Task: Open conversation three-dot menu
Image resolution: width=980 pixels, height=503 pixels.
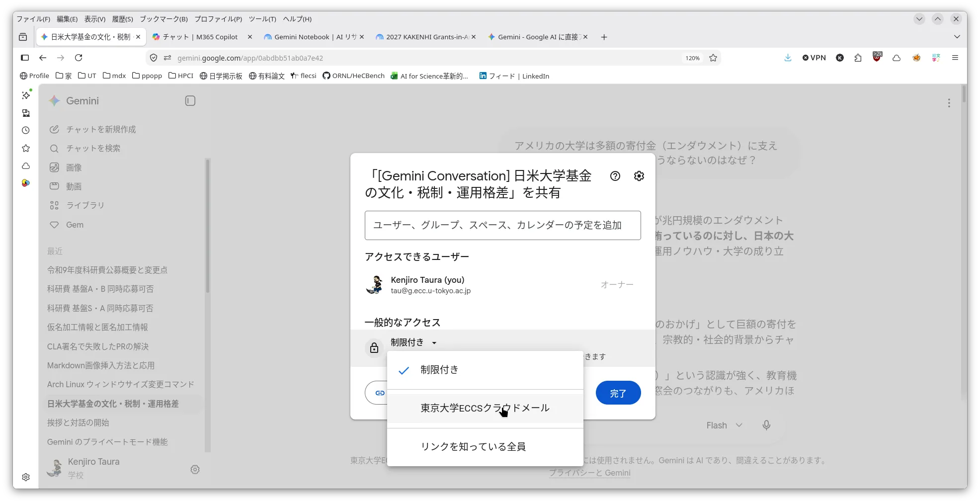Action: pyautogui.click(x=949, y=103)
